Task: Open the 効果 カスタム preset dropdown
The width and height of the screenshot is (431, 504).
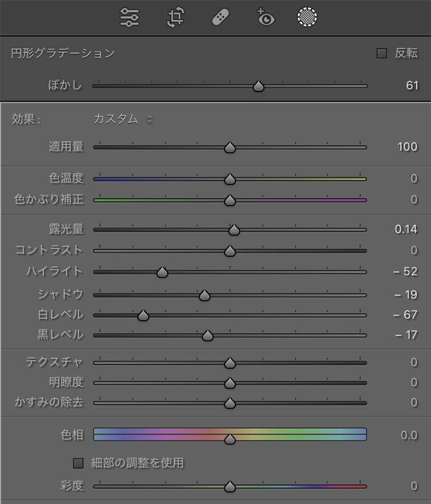Action: [x=123, y=119]
